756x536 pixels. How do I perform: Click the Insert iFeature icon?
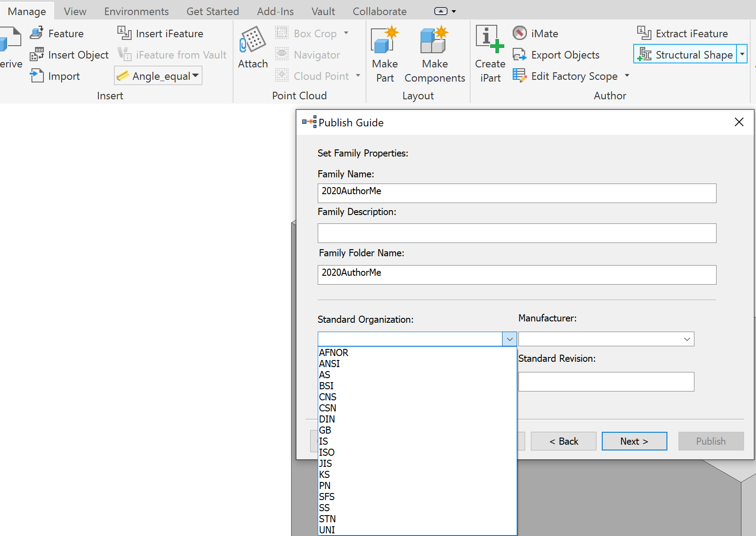[125, 33]
